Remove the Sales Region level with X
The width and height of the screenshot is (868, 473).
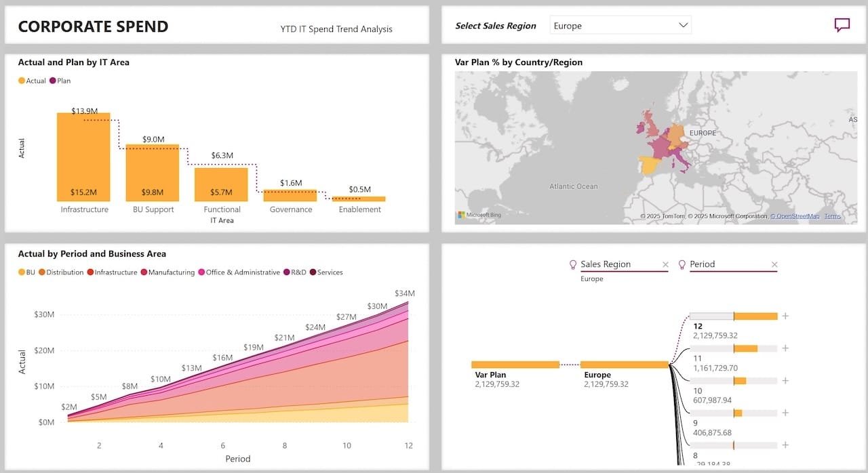click(665, 265)
